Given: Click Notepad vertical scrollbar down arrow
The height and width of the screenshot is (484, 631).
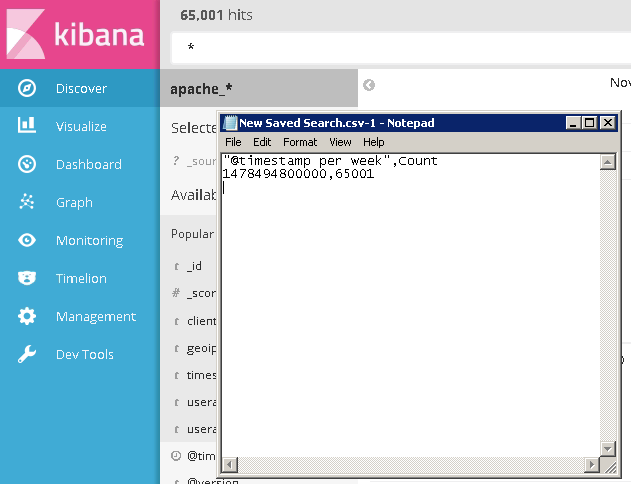Looking at the screenshot, I should point(607,449).
